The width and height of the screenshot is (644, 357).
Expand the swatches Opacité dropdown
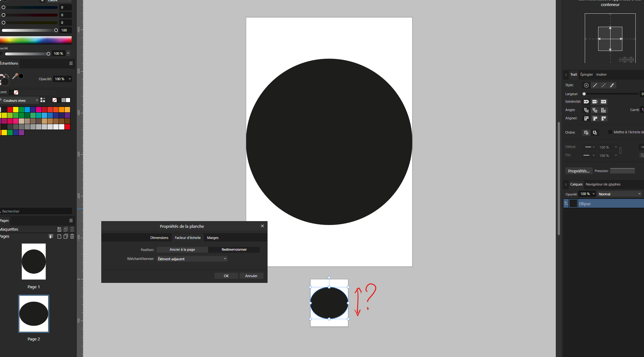coord(69,79)
